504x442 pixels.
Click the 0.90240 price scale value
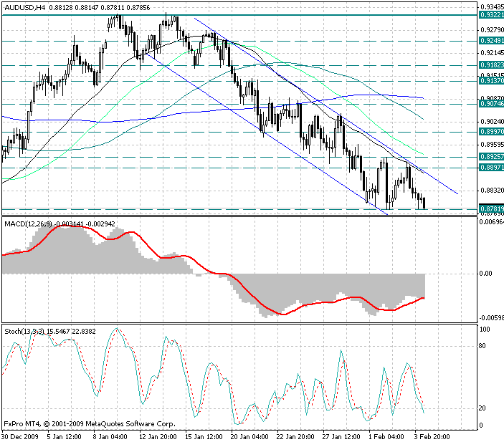(x=492, y=121)
